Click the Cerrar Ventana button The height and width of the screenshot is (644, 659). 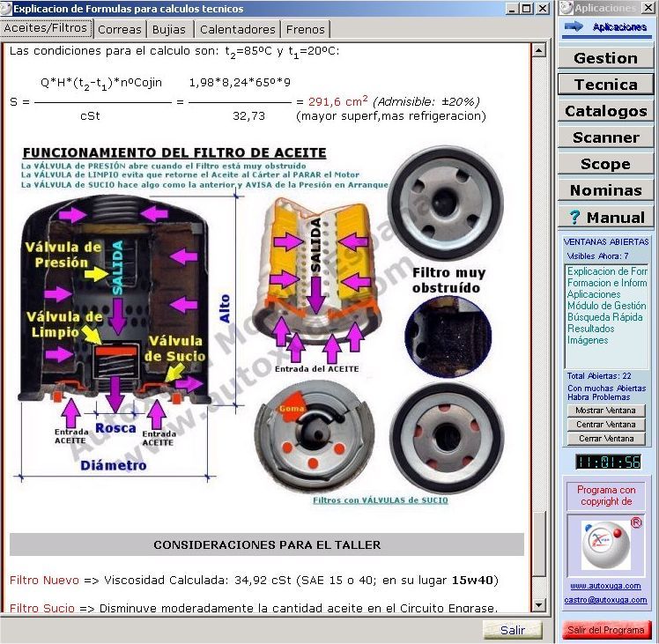(x=605, y=439)
